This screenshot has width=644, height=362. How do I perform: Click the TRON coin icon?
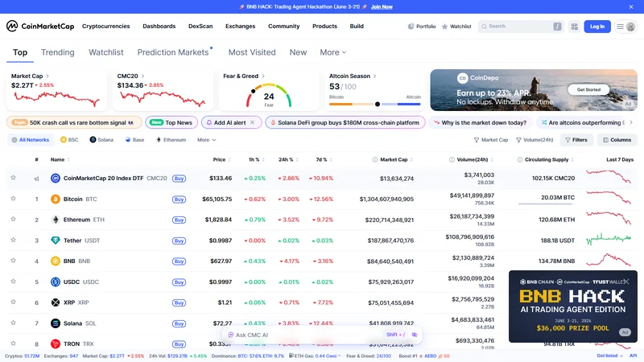(x=56, y=344)
